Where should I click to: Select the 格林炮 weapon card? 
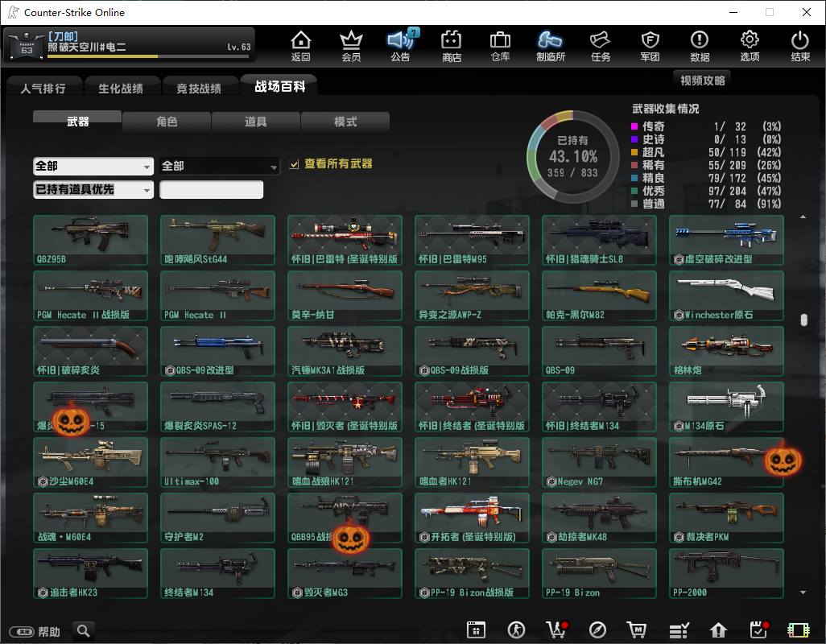(726, 351)
